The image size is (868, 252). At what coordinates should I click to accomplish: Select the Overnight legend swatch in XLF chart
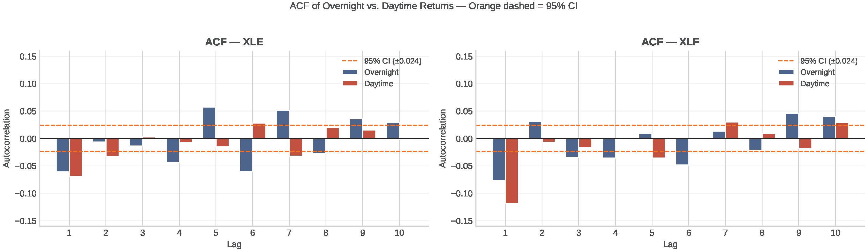click(786, 72)
